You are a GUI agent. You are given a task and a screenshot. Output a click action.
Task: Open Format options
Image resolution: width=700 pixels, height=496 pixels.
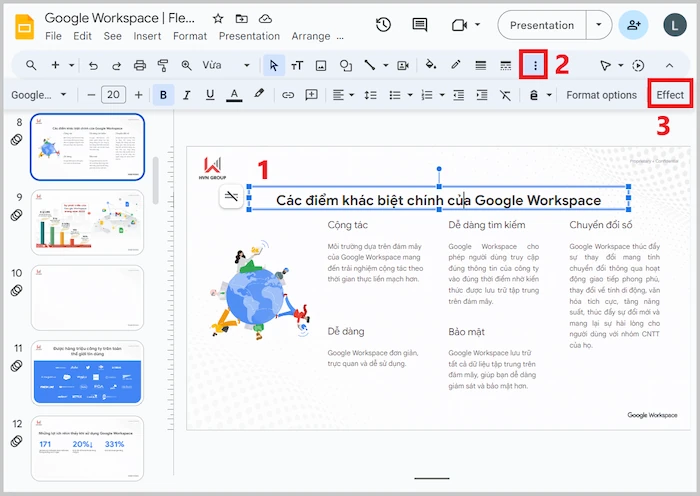(x=601, y=95)
